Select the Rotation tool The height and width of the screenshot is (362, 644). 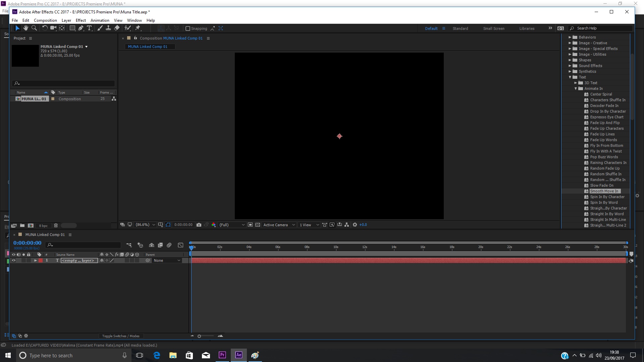[45, 28]
